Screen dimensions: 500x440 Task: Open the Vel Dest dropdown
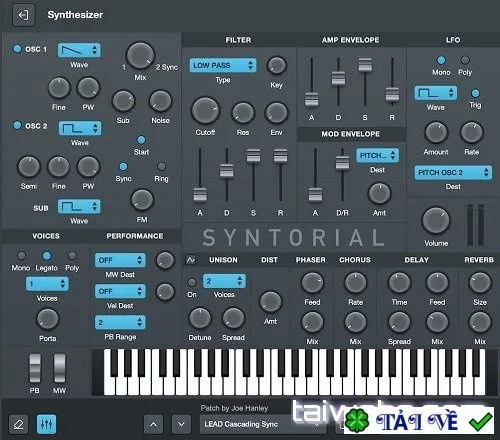pyautogui.click(x=120, y=291)
